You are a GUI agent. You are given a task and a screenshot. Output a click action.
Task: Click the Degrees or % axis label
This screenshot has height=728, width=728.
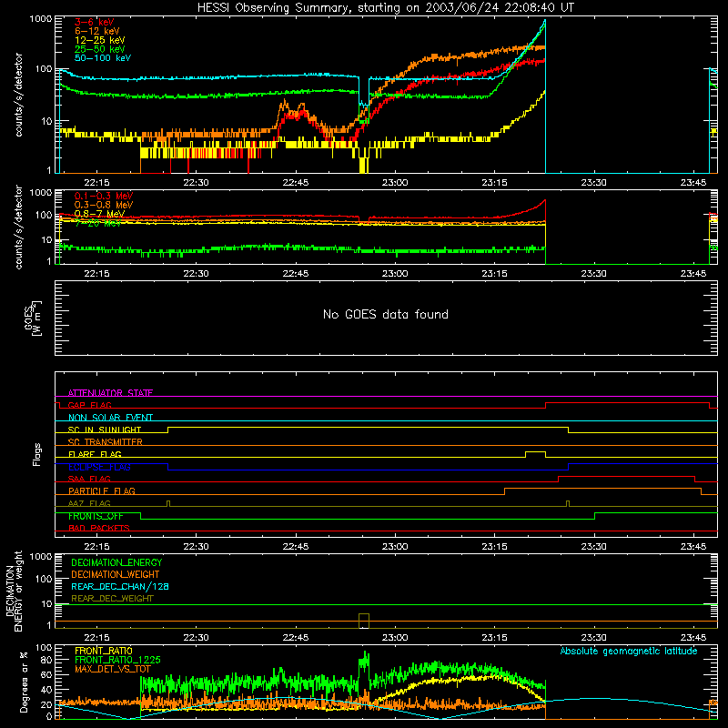tap(24, 682)
